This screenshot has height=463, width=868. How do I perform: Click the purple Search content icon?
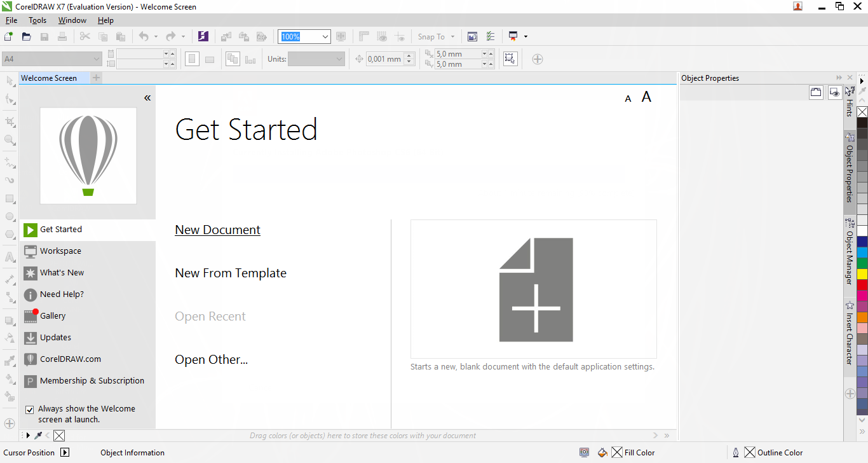203,36
